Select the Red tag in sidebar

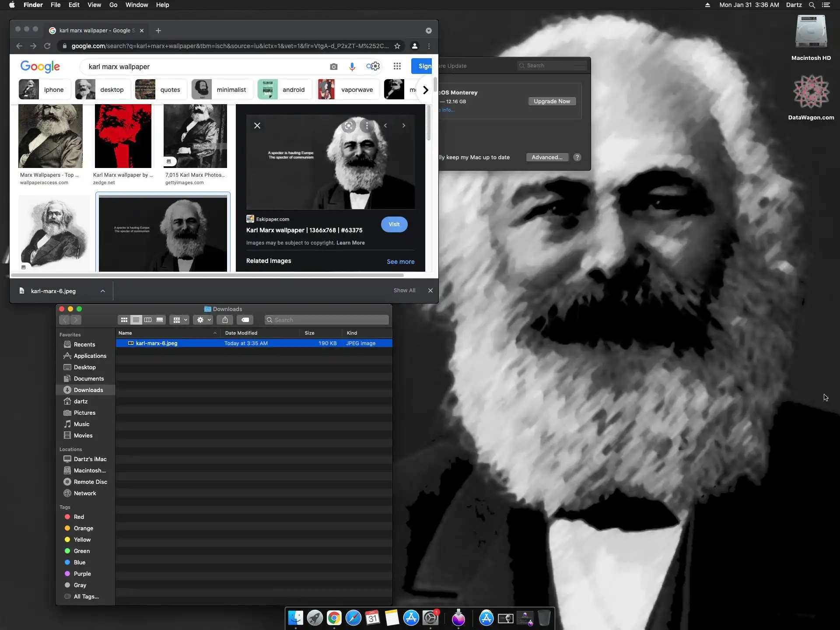(x=78, y=517)
